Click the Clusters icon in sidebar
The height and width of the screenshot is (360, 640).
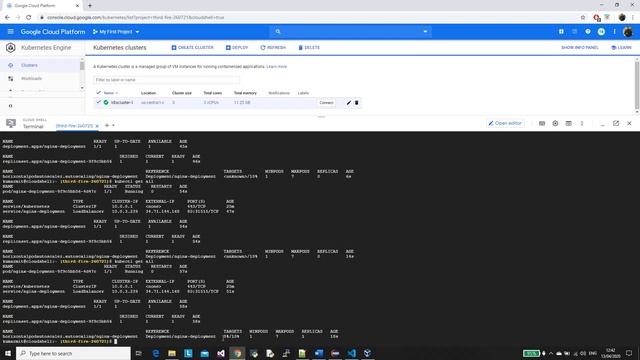click(11, 65)
